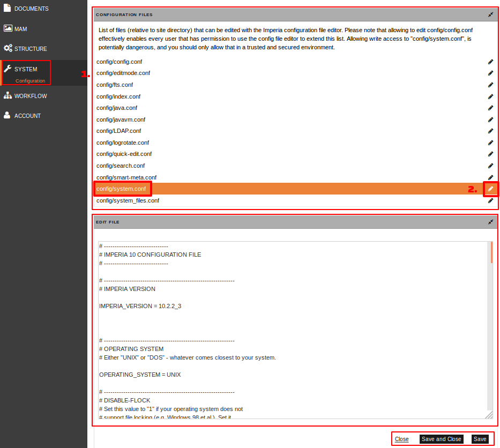Select the config/system_files.conf row
The width and height of the screenshot is (500, 448).
[x=296, y=200]
